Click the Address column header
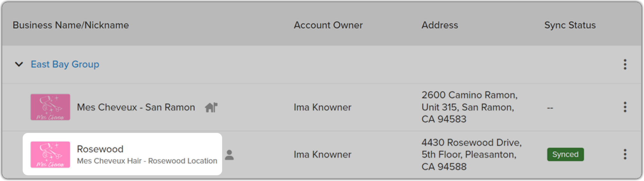The width and height of the screenshot is (644, 181). pos(439,25)
